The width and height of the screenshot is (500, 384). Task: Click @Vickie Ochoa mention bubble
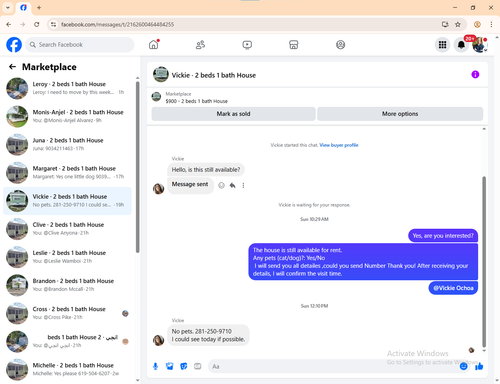(453, 288)
